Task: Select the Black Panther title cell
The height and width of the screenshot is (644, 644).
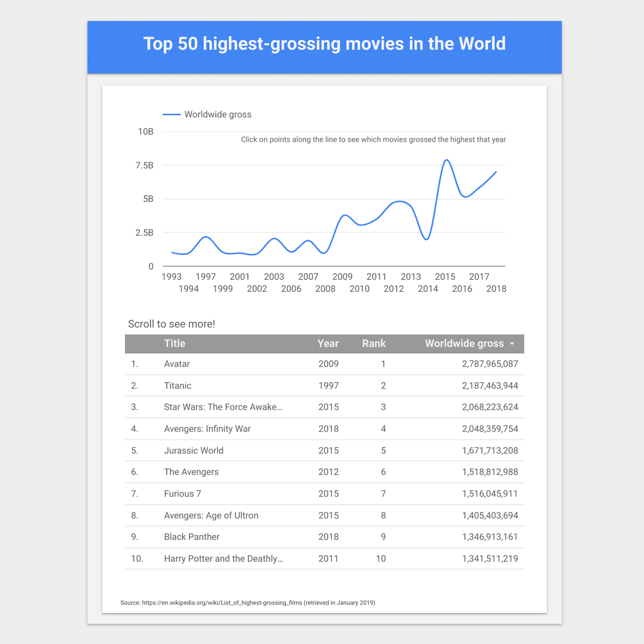Action: (192, 537)
